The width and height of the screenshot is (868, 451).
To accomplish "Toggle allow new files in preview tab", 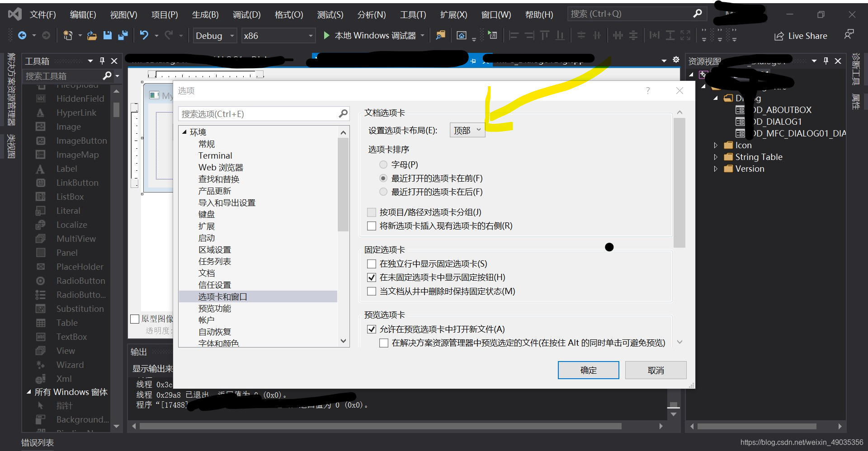I will [x=372, y=329].
